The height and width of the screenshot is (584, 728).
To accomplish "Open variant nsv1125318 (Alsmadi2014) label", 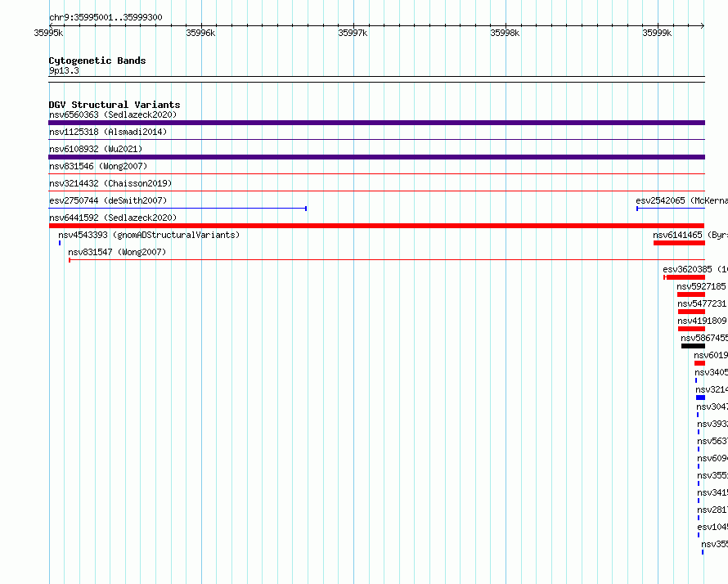I will (108, 132).
